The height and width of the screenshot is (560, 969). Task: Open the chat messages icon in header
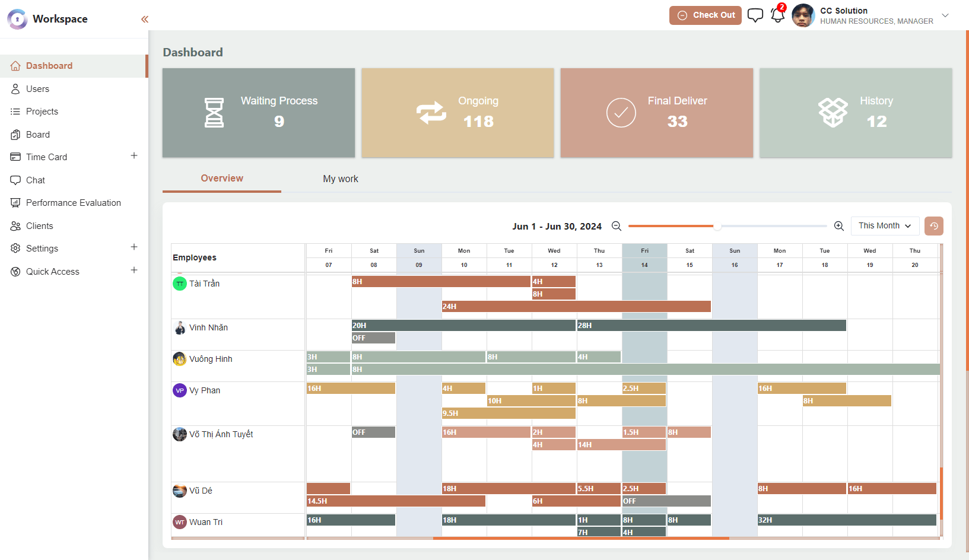click(x=755, y=15)
